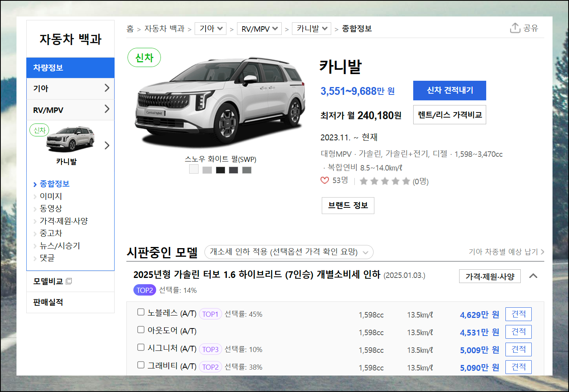
Task: Check the 그래비티 (A/T) checkbox
Action: click(141, 365)
